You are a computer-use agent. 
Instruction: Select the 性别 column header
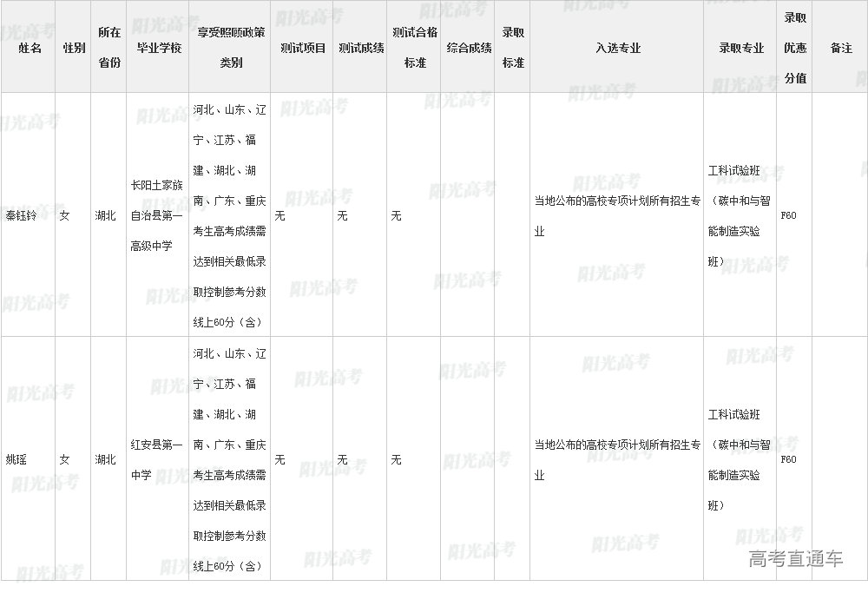pyautogui.click(x=74, y=49)
